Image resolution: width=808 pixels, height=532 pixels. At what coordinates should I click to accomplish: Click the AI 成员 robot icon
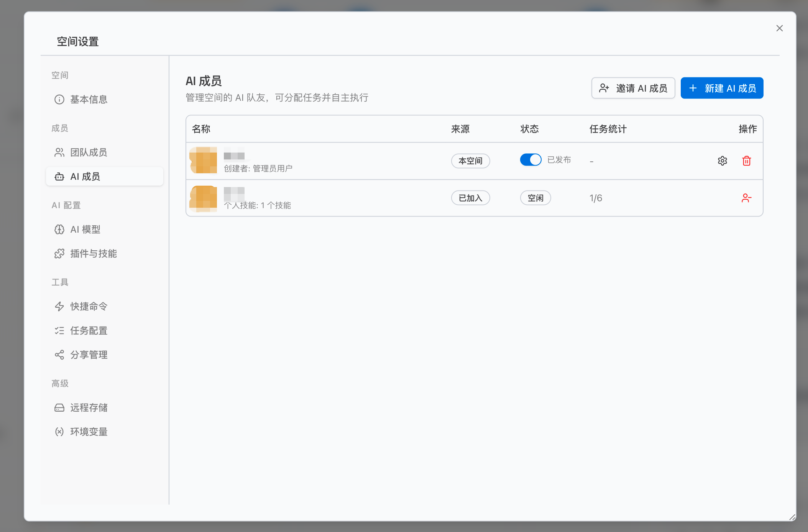click(x=59, y=176)
